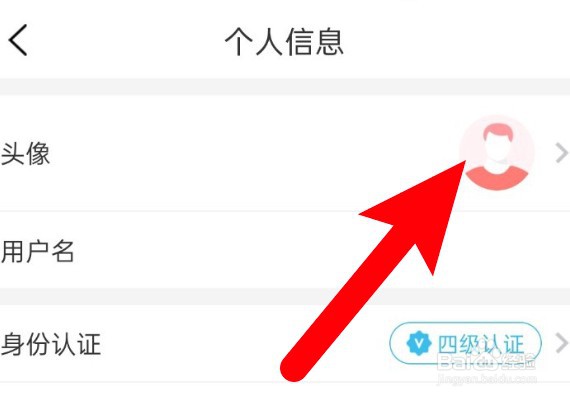Go back using the top-left arrow
570x400 pixels.
[x=18, y=40]
